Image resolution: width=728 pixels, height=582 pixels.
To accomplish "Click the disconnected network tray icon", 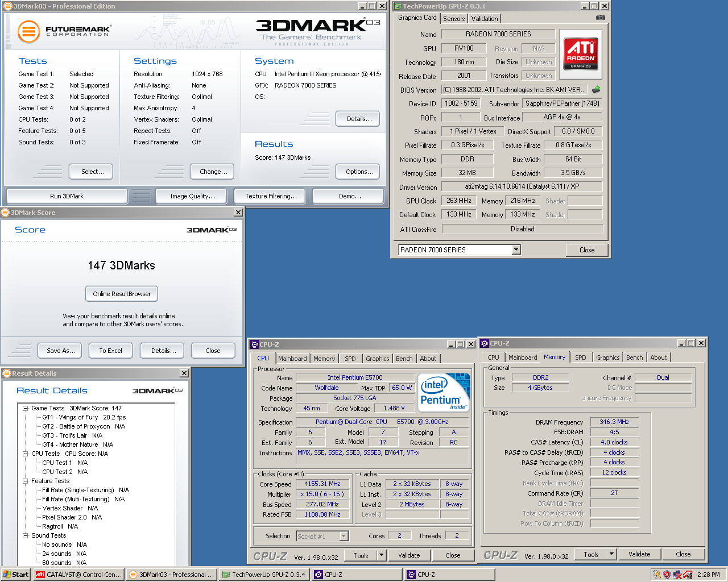I will [678, 575].
